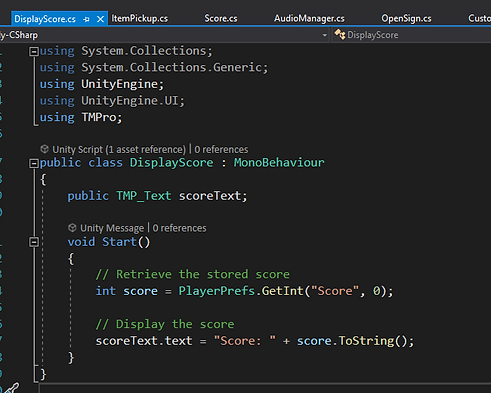Click the "using UnityEngine.UI;" line
The height and width of the screenshot is (393, 491).
pos(112,101)
